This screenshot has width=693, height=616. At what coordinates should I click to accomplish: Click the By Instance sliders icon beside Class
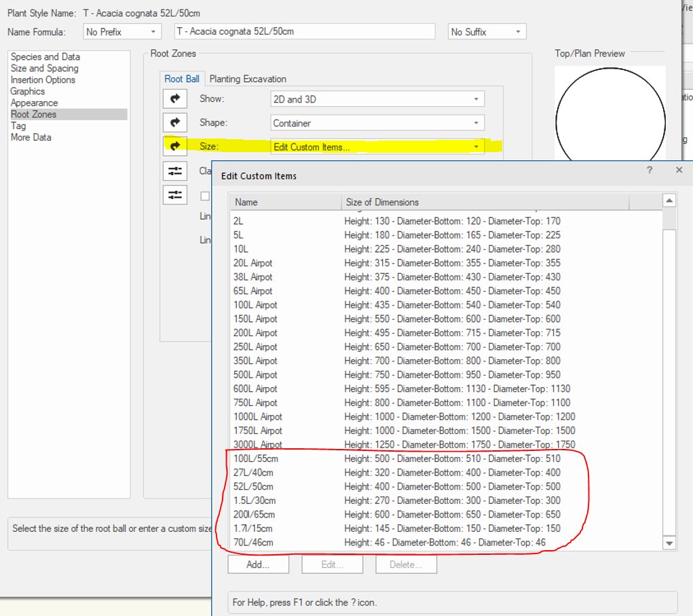coord(174,171)
